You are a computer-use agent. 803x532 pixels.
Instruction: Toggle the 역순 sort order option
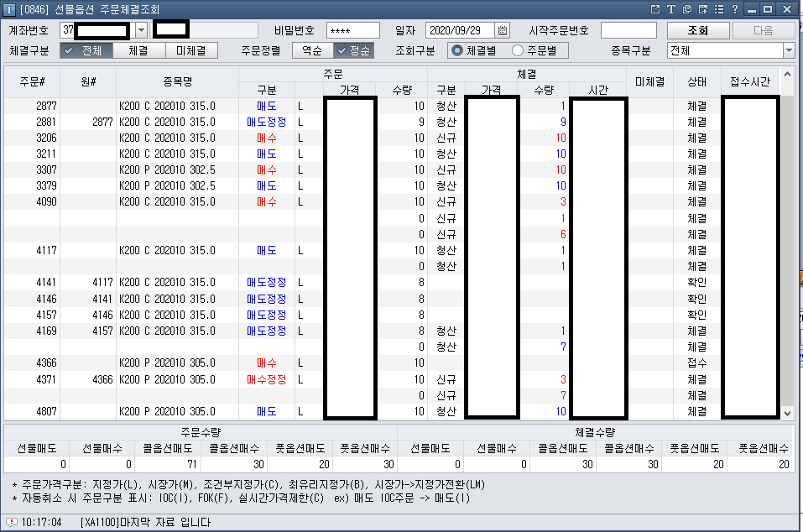tap(310, 50)
